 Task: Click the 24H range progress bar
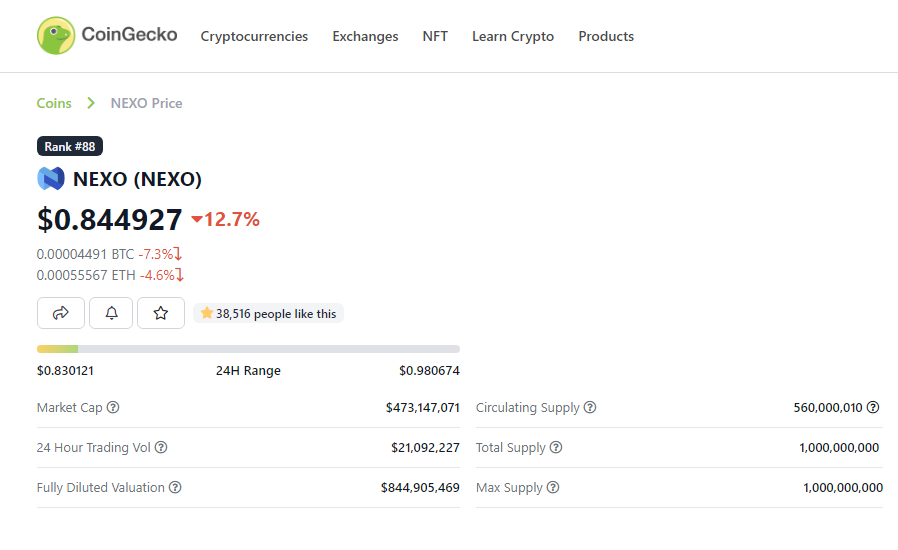[x=248, y=349]
